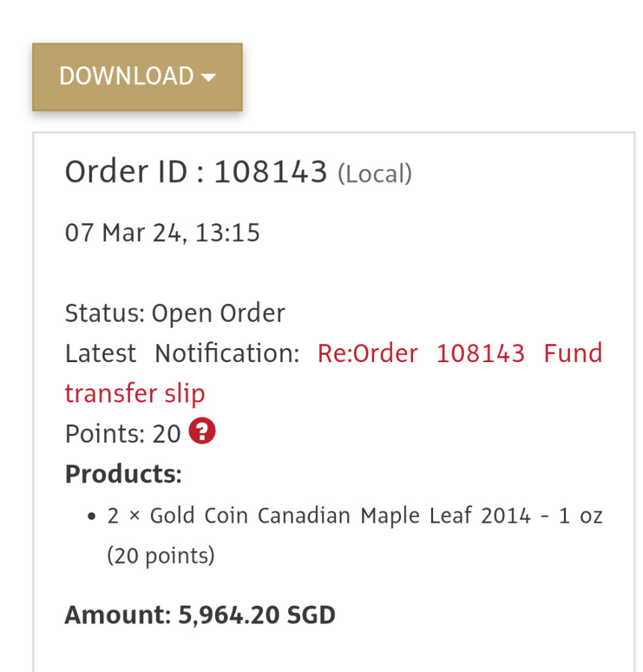The image size is (643, 672).
Task: Click the 'transfer slip' link text
Action: 134,393
